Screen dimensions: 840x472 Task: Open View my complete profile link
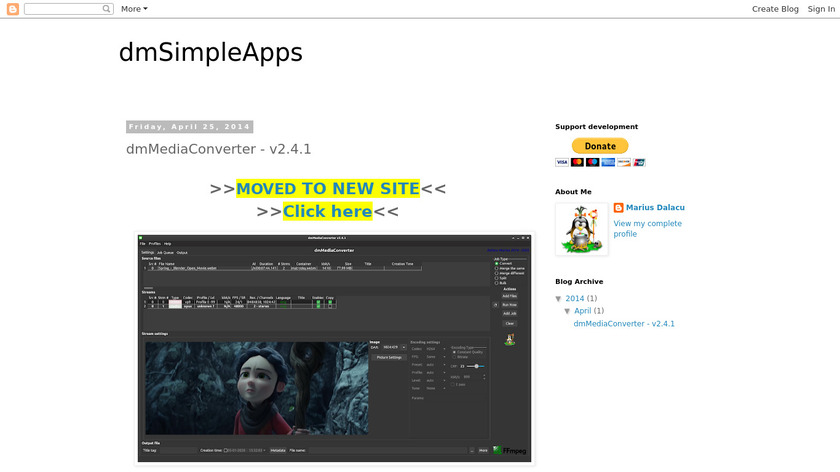coord(648,229)
